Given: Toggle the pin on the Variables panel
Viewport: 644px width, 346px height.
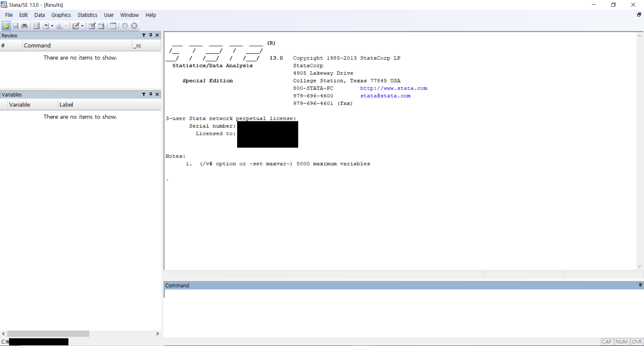Looking at the screenshot, I should (151, 94).
